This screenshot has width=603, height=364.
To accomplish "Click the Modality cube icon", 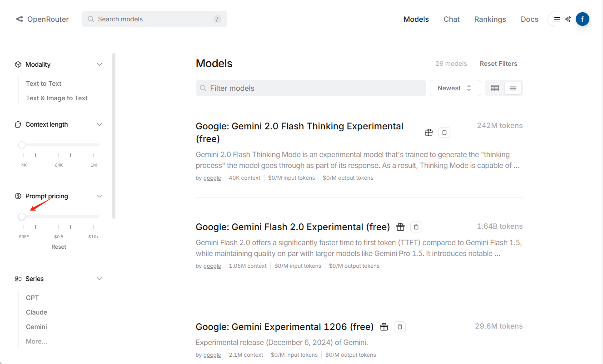I will tap(18, 64).
